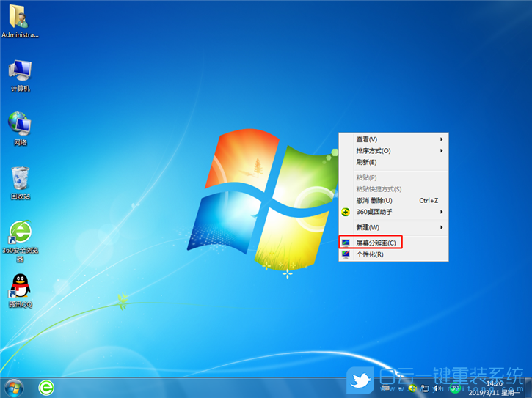532x398 pixels.
Task: Click the 粘贴(P) menu entry
Action: point(367,177)
